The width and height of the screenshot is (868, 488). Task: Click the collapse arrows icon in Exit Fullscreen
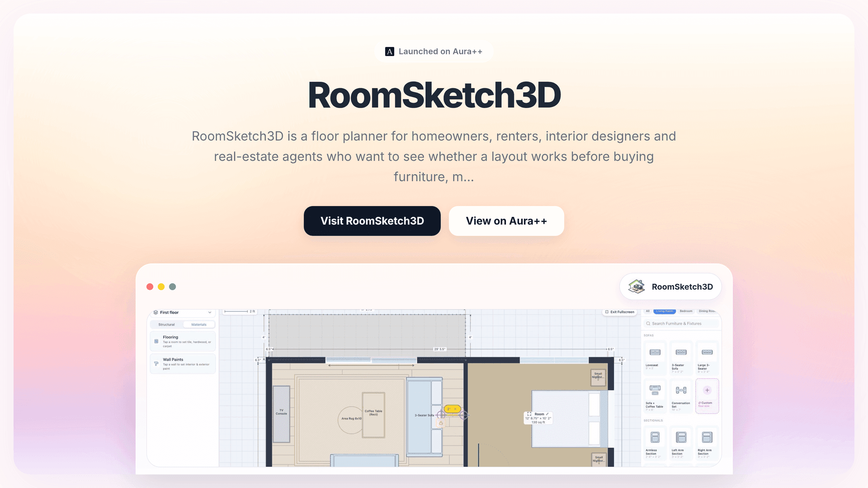tap(607, 312)
